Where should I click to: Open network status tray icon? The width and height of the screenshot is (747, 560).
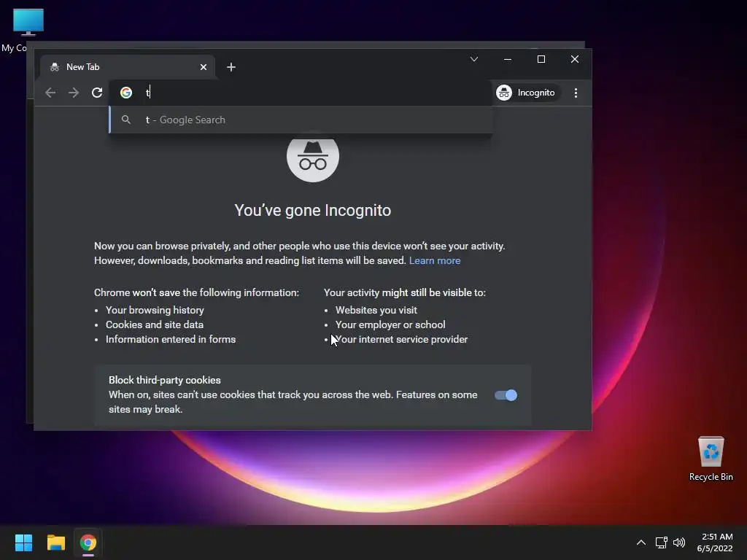click(x=661, y=542)
